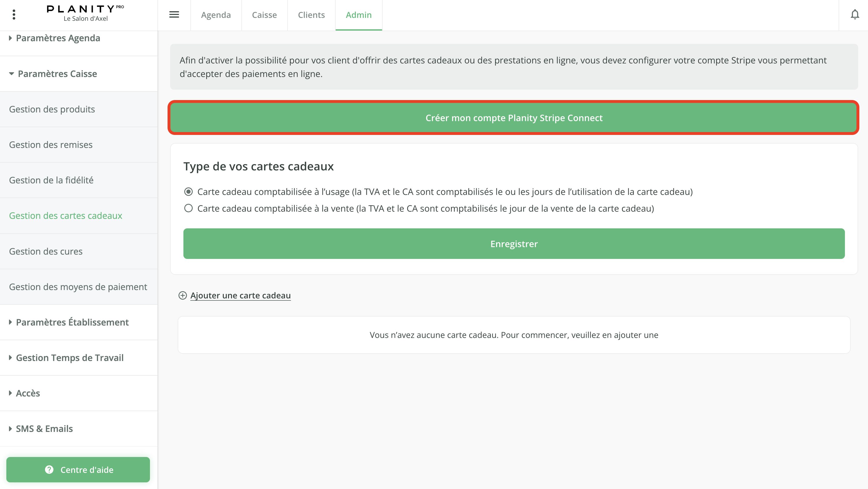Open the three-dot vertical menu
The image size is (868, 489).
coord(14,14)
